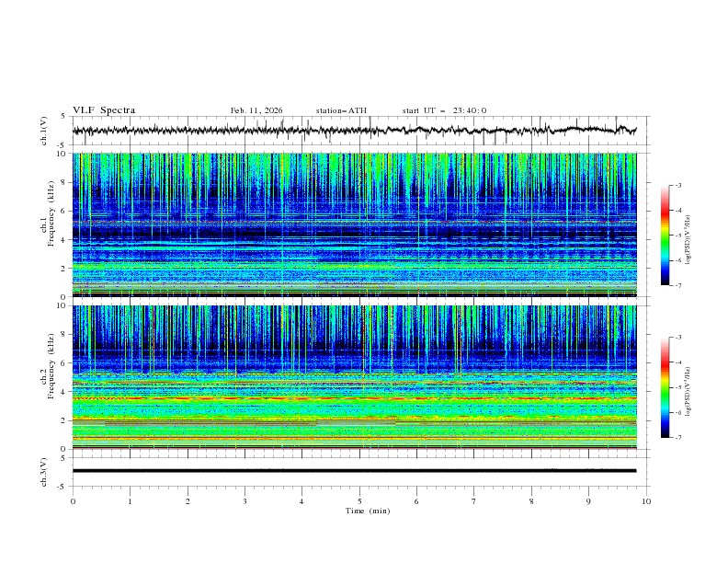Click the time-axis tick label '5'
The height and width of the screenshot is (563, 728).
(x=359, y=501)
